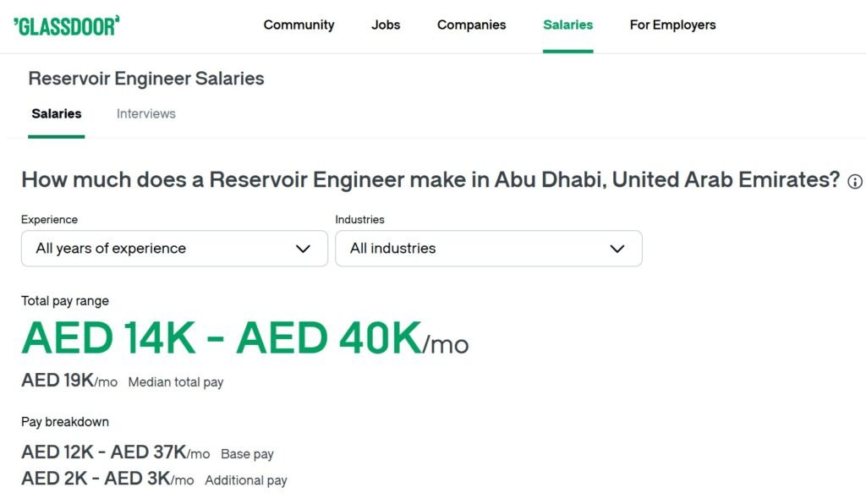Viewport: 866px width, 504px height.
Task: Open the For Employers menu
Action: point(672,25)
